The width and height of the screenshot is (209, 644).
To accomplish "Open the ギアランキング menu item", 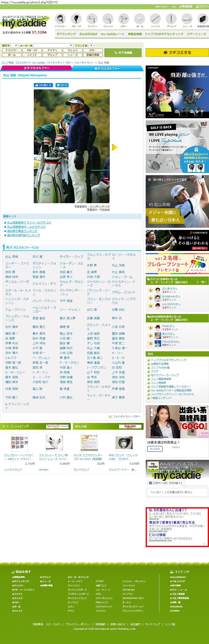I will click(66, 34).
